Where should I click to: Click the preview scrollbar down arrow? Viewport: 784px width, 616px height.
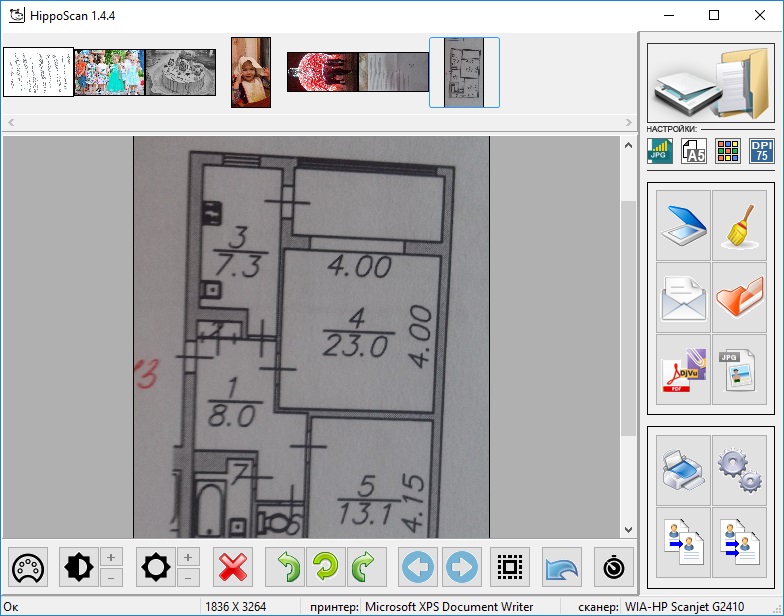628,530
